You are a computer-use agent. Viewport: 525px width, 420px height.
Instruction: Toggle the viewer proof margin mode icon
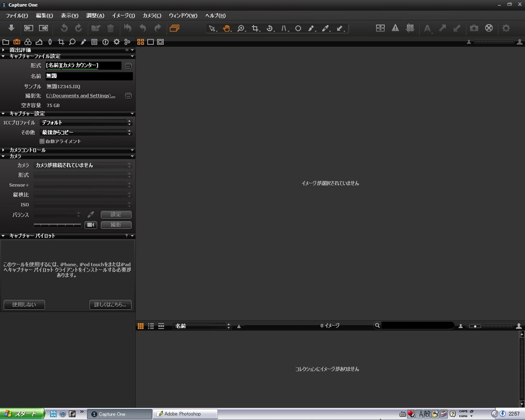[160, 42]
